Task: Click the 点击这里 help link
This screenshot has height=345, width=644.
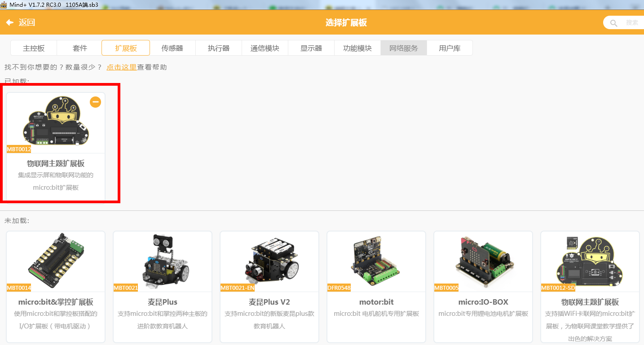Action: pos(121,67)
